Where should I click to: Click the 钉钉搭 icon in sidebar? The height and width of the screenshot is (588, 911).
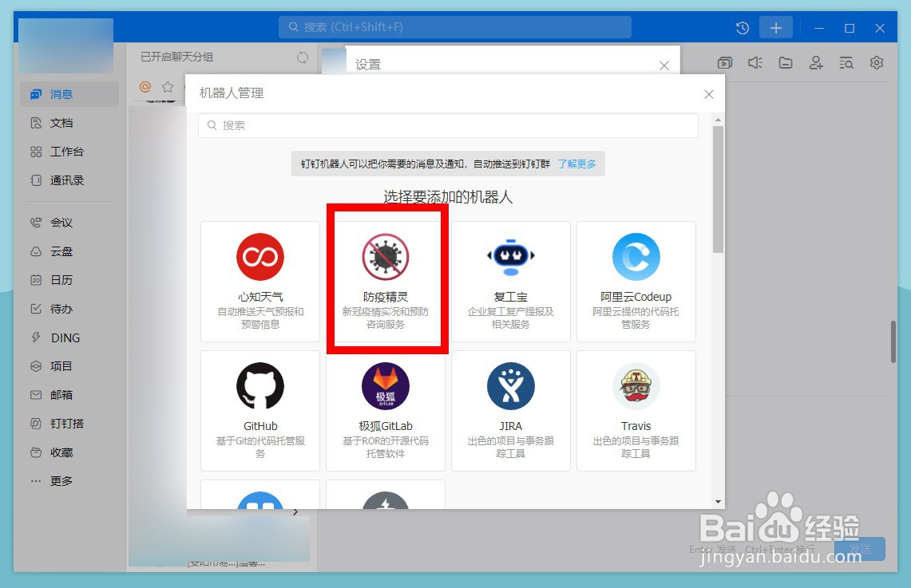click(x=36, y=424)
